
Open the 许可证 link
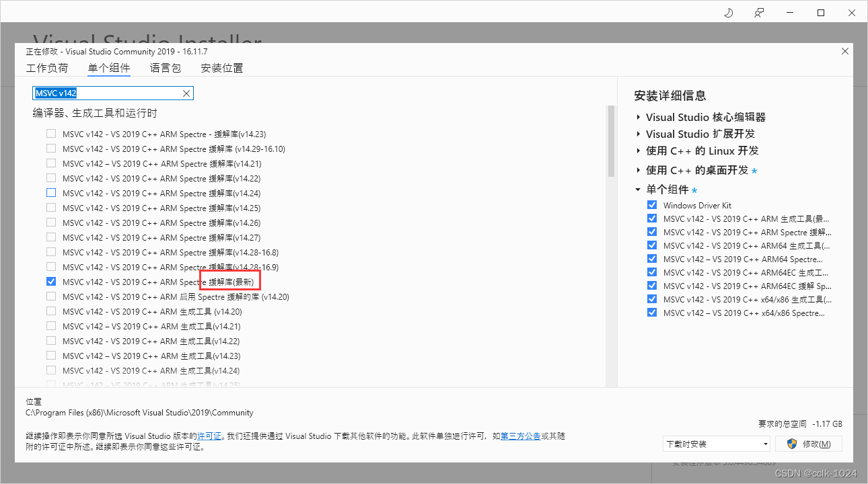pos(209,436)
